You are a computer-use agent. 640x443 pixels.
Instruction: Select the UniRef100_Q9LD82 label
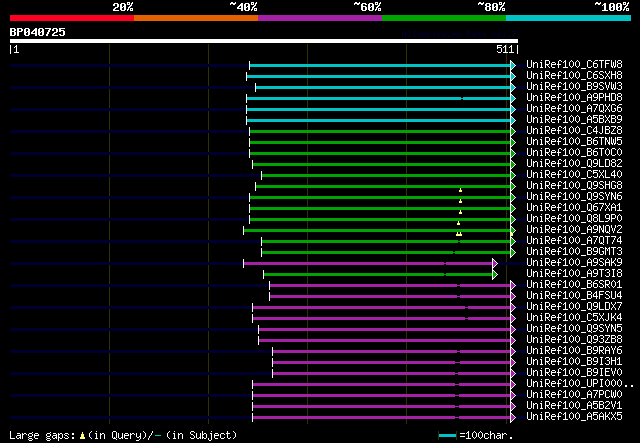[x=574, y=164]
